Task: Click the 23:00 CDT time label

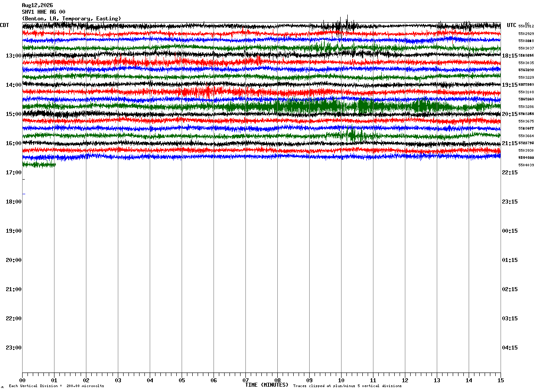Action: 14,348
